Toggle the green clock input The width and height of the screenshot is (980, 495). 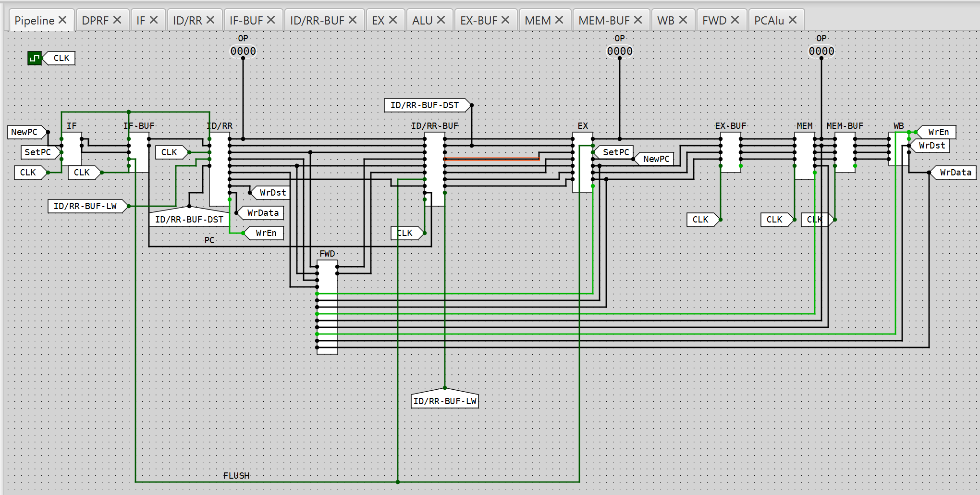(35, 58)
